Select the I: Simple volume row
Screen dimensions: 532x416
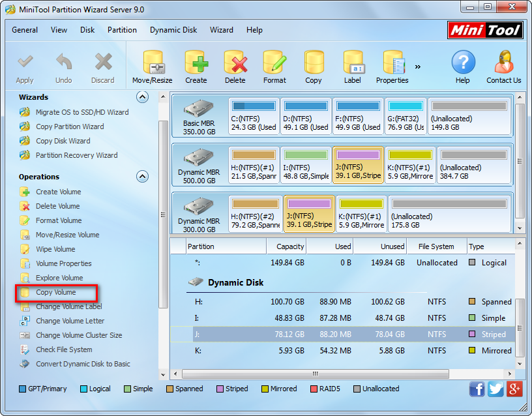(343, 318)
